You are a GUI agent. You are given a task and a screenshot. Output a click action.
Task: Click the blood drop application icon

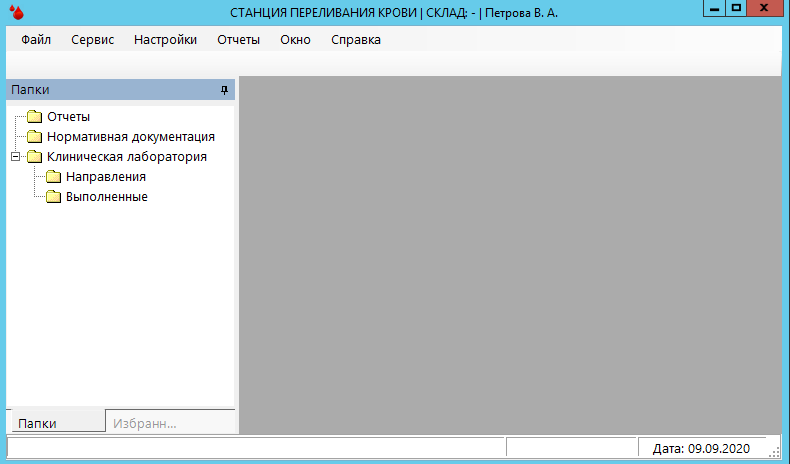click(14, 13)
